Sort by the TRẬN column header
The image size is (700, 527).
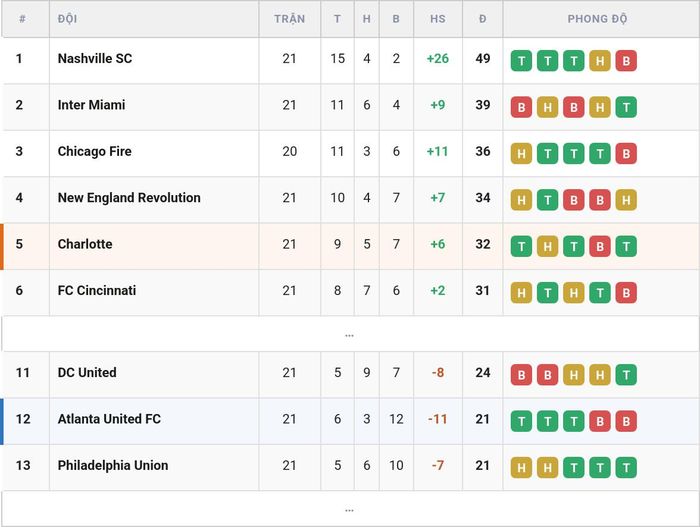(289, 19)
